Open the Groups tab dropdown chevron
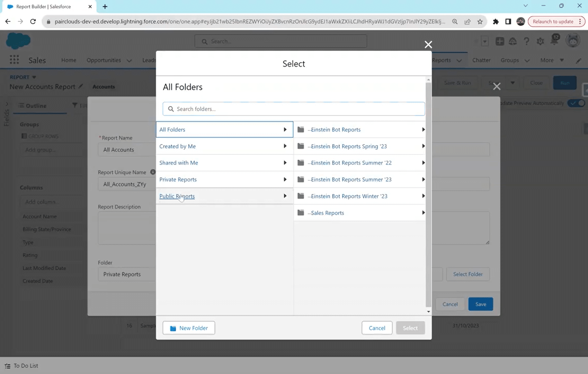 [527, 60]
